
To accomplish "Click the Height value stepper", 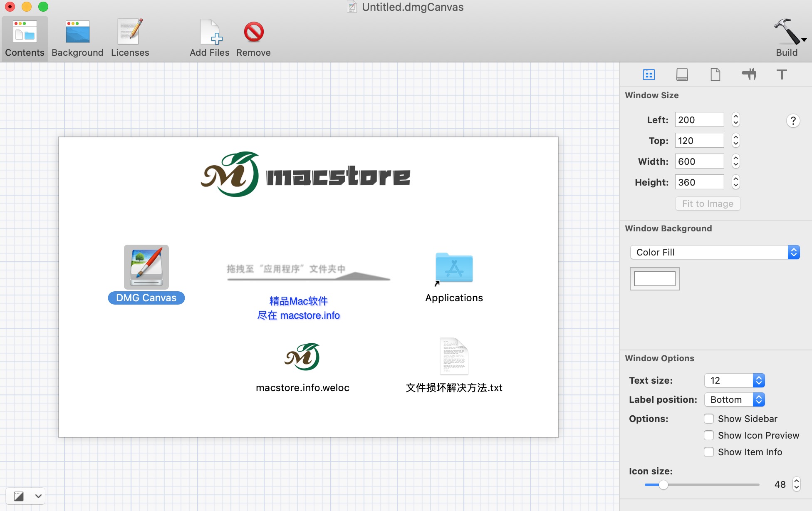I will point(735,182).
